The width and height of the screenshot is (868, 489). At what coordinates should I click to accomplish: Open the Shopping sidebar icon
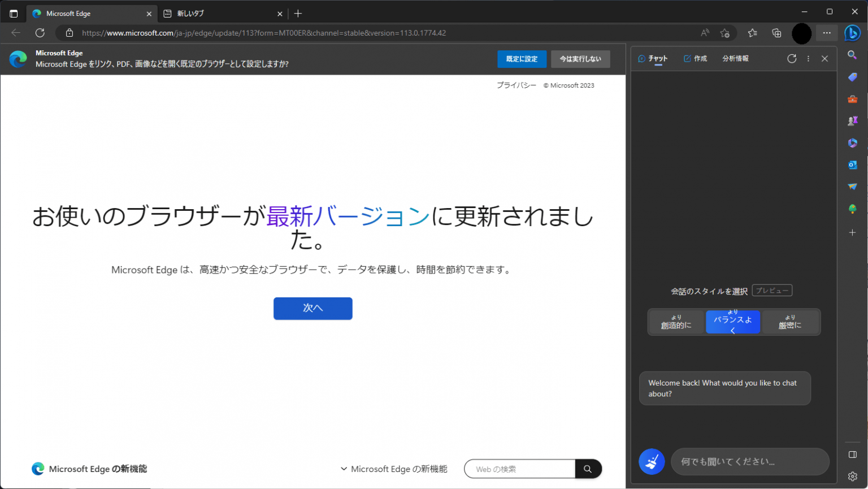[x=853, y=77]
